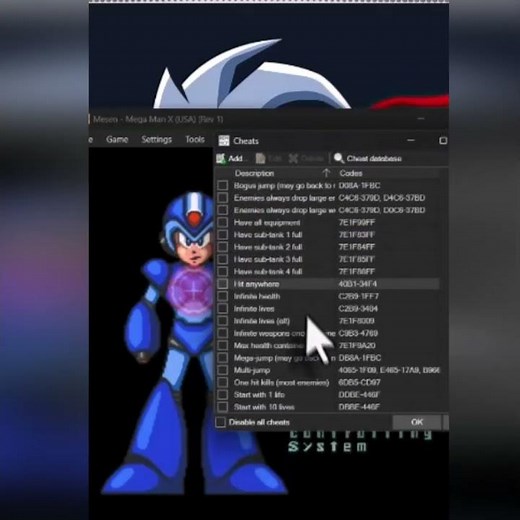
Task: Select the Multi-jump description text
Action: (x=252, y=370)
